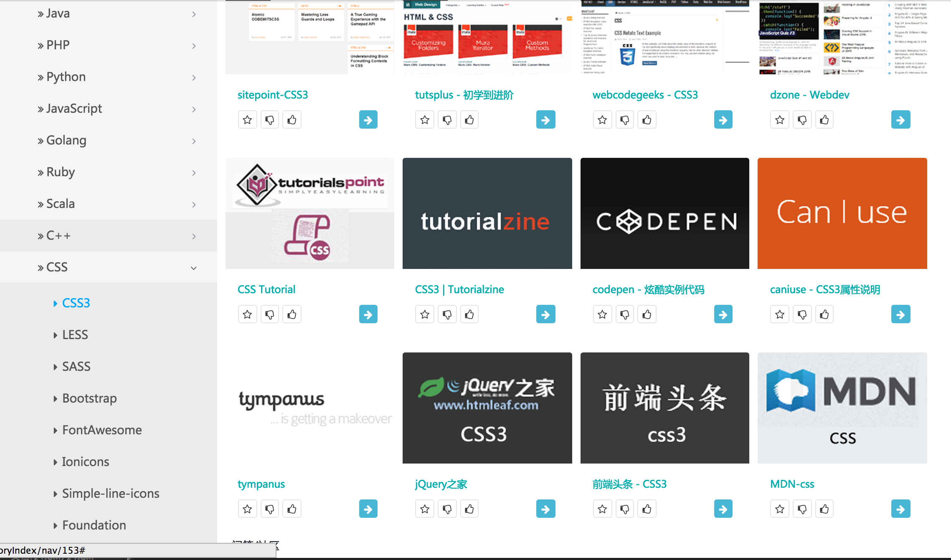951x560 pixels.
Task: Select CSS3 submenu item
Action: (76, 303)
